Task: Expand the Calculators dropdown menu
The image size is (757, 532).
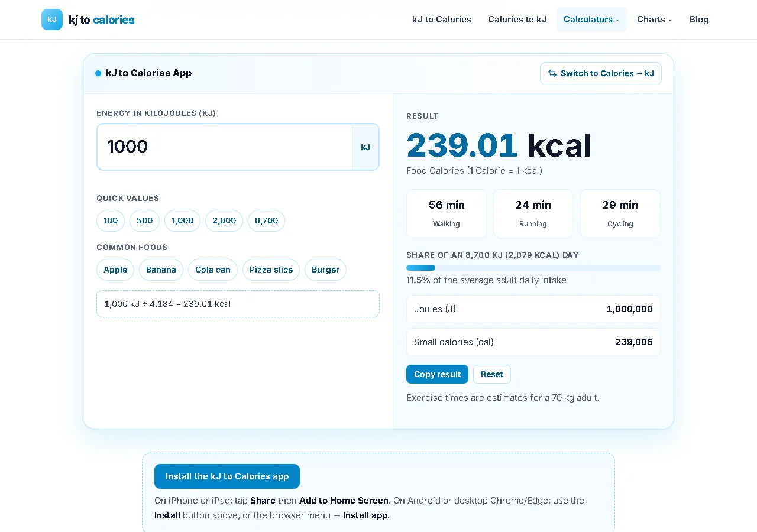Action: coord(591,20)
